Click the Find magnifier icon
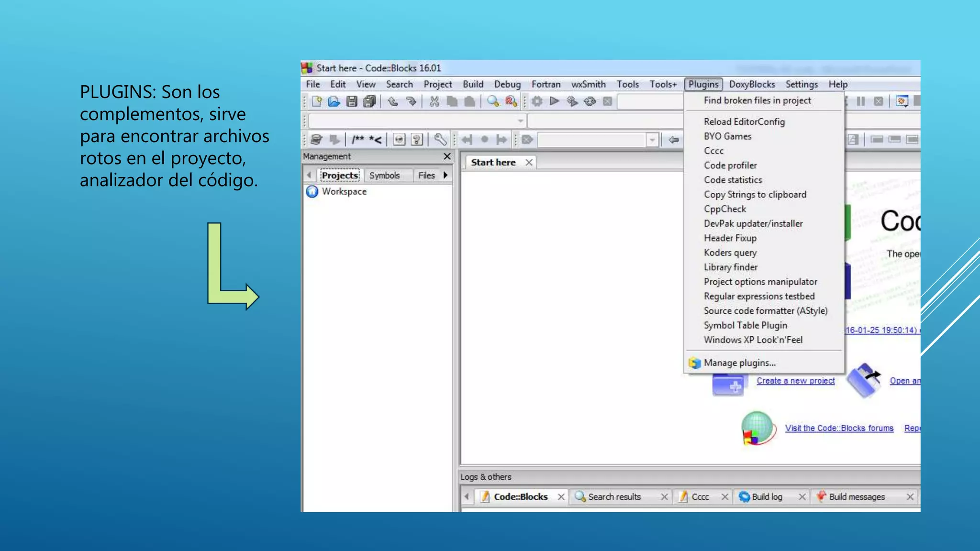This screenshot has height=551, width=980. pyautogui.click(x=493, y=101)
